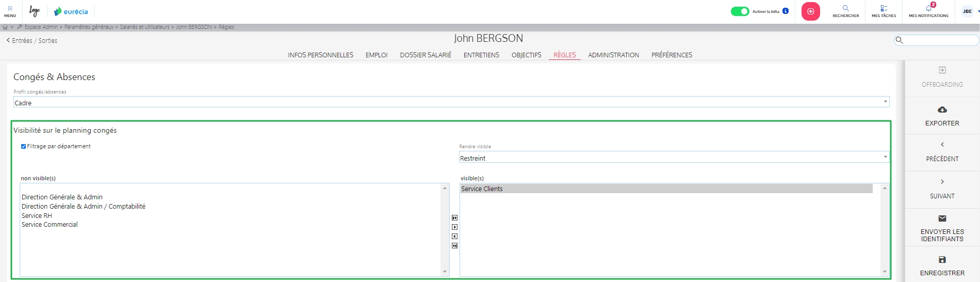The height and width of the screenshot is (282, 980).
Task: Open the Rechercher search icon
Action: click(845, 8)
